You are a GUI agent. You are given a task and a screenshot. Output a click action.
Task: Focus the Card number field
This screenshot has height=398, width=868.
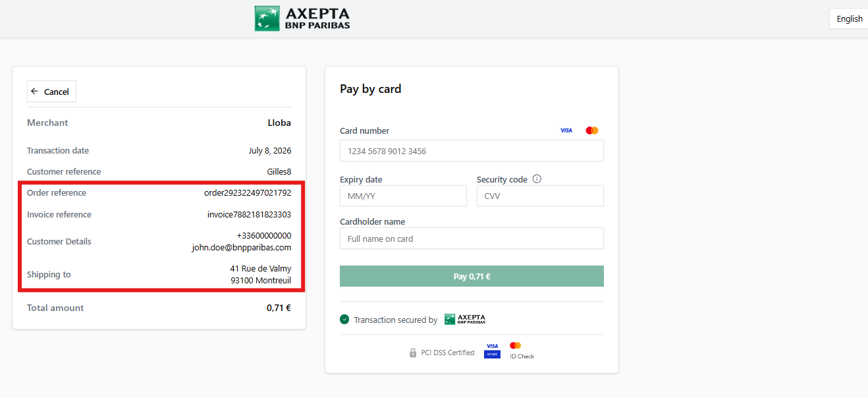pyautogui.click(x=472, y=151)
